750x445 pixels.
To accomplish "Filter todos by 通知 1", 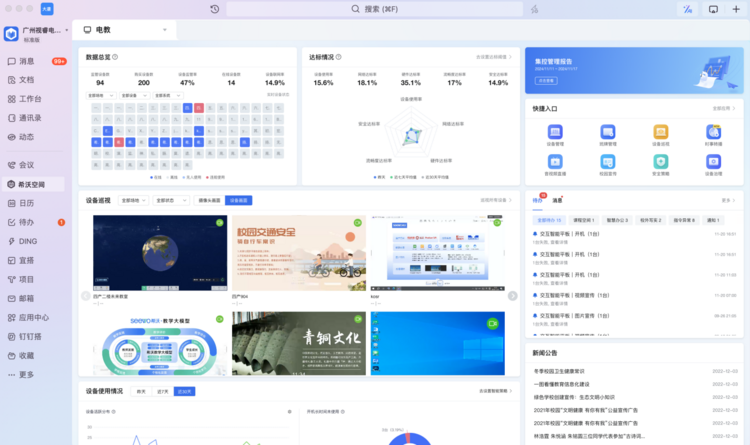I will [x=713, y=220].
